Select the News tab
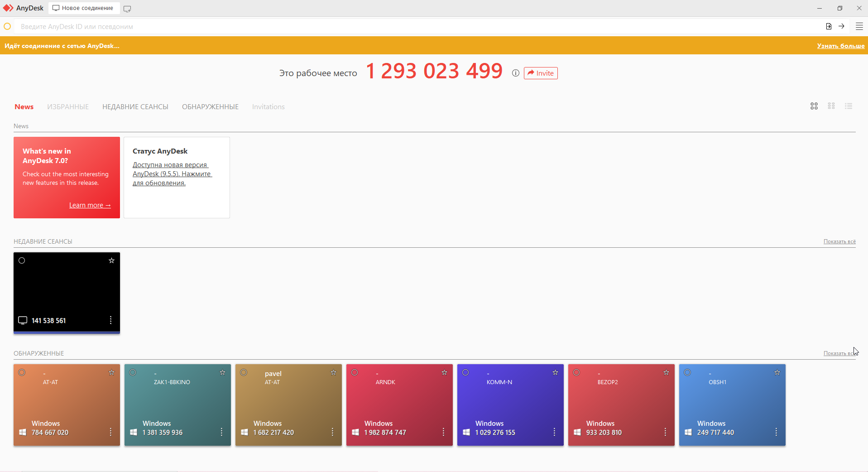868x472 pixels. click(x=24, y=107)
